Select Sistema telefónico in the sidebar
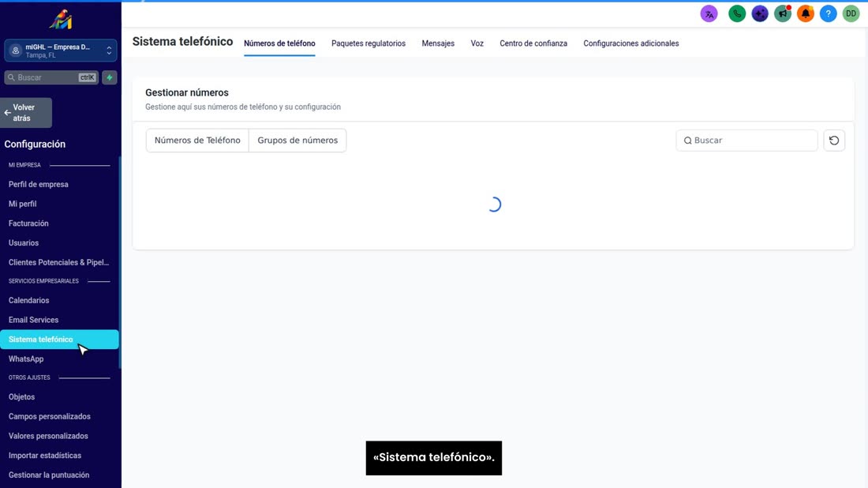This screenshot has width=868, height=488. coord(59,340)
